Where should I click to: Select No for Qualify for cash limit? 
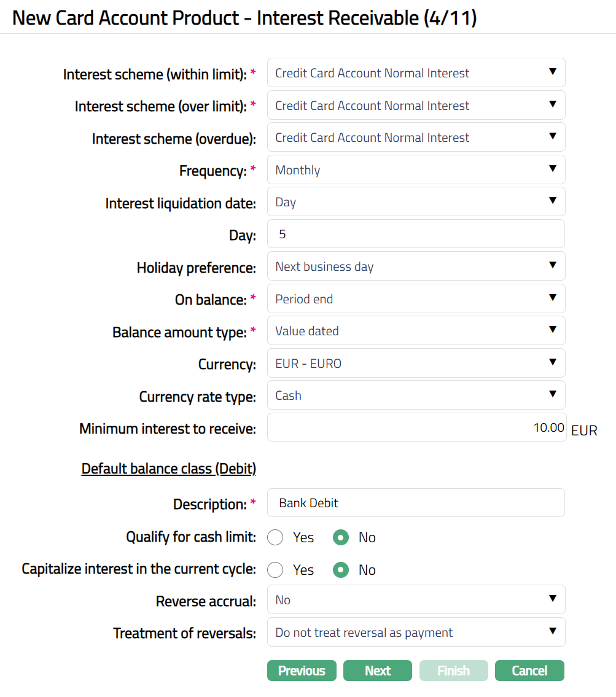click(341, 538)
